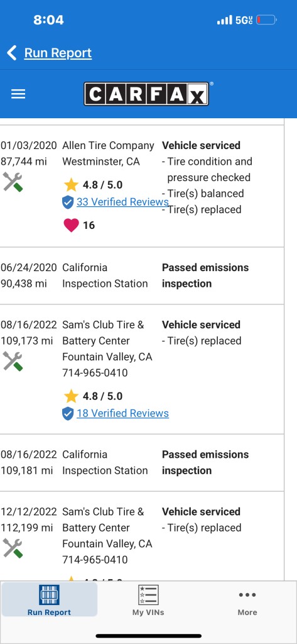The height and width of the screenshot is (644, 297).
Task: Tap the wrench icon for the 12/12/2022 service
Action: click(x=13, y=548)
